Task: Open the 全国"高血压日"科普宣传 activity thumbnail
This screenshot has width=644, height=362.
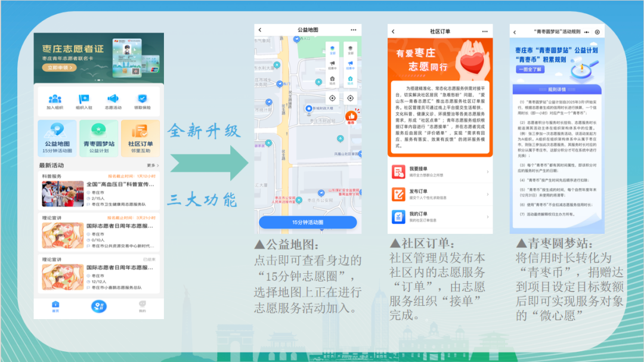Action: [63, 194]
